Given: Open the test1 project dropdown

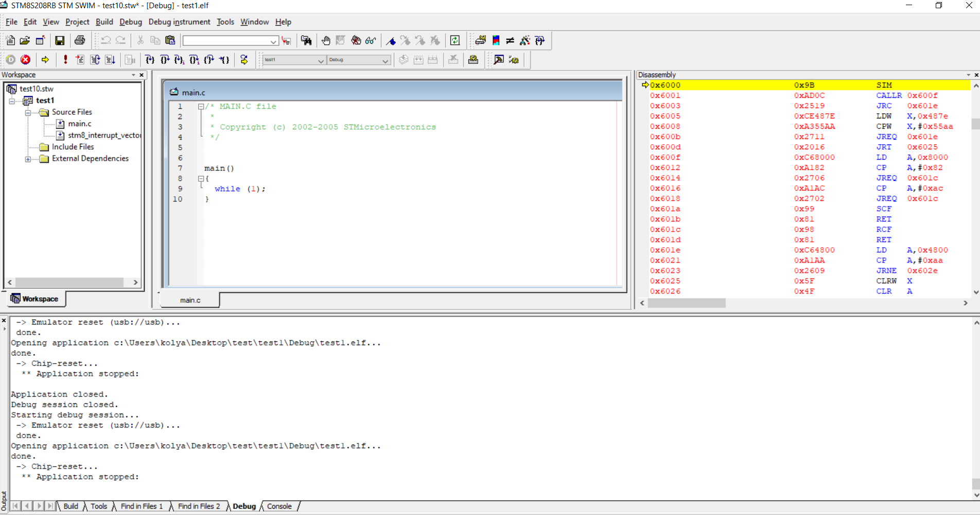Looking at the screenshot, I should 321,61.
